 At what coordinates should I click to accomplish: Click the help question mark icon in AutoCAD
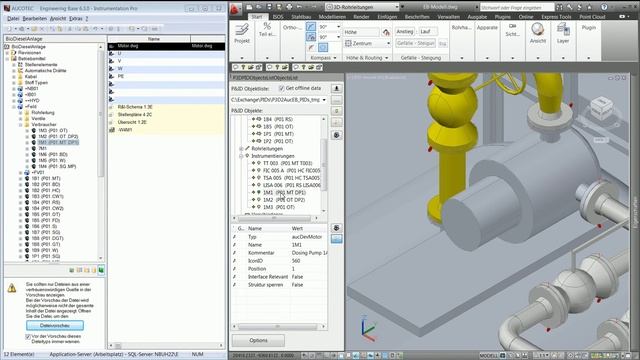[604, 7]
